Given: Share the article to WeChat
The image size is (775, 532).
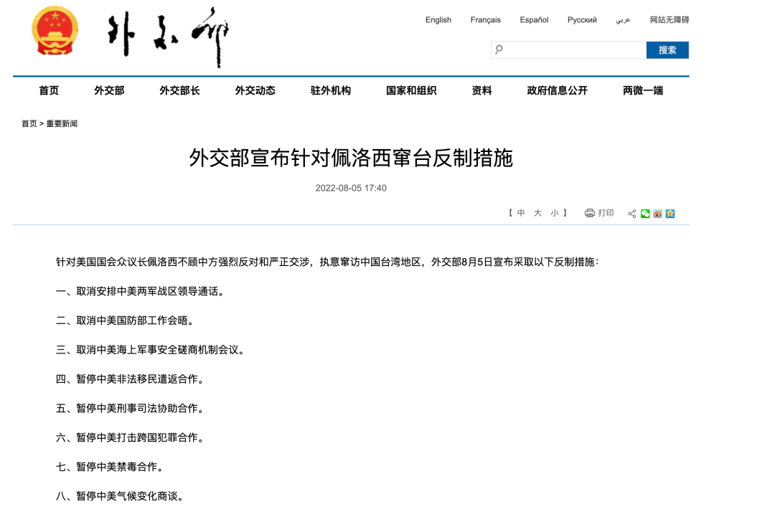Looking at the screenshot, I should (x=645, y=213).
